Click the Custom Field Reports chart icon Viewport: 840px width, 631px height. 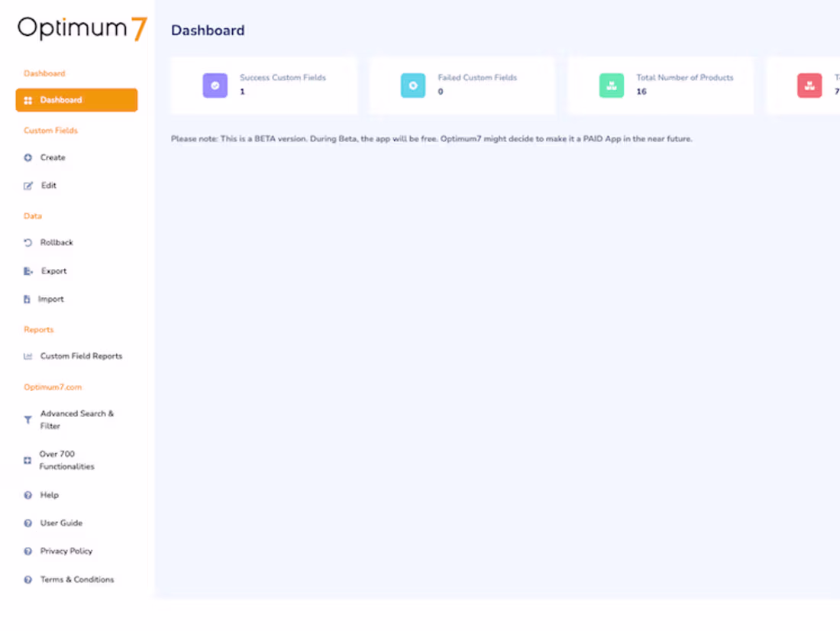click(x=27, y=357)
